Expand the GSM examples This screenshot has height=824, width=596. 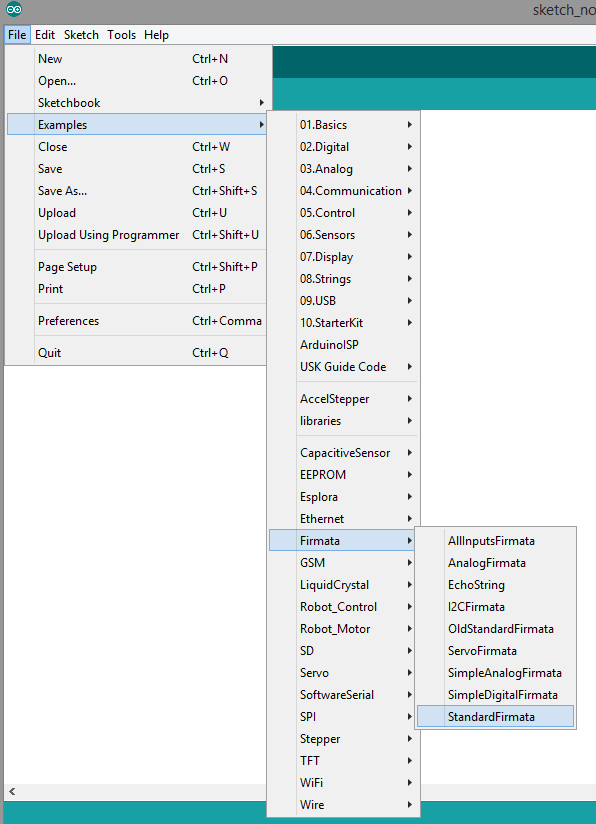tap(344, 563)
